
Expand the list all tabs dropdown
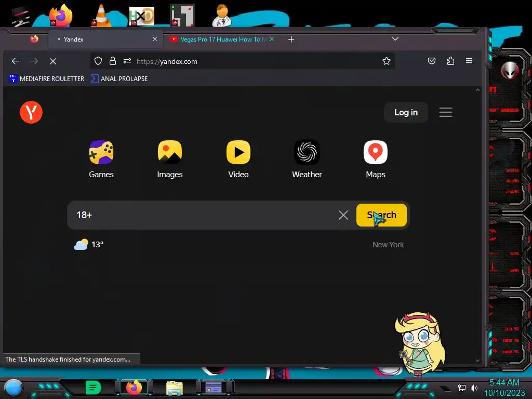[395, 39]
